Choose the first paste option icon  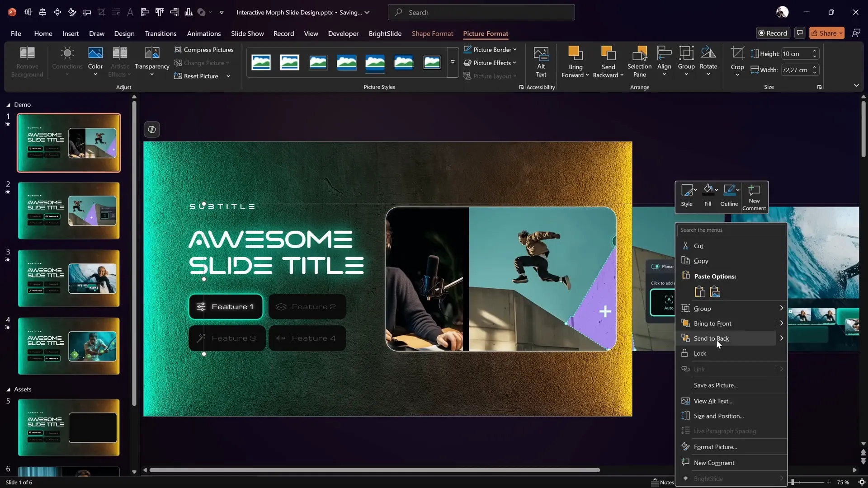(x=700, y=292)
